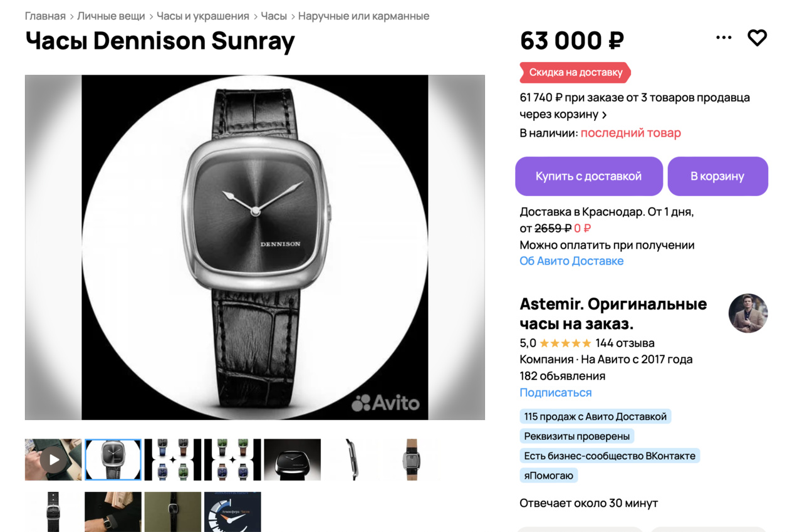Subscribe to seller via 'Подписаться'

click(x=556, y=392)
